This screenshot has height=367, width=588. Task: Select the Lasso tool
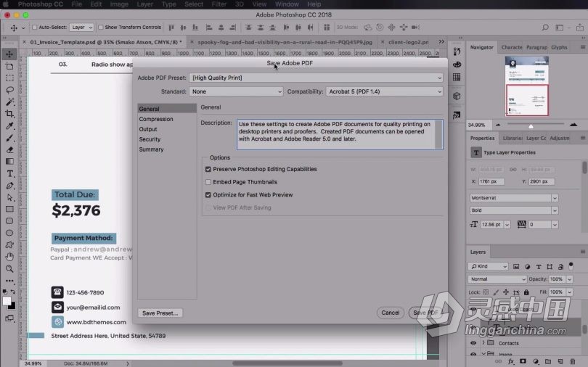[x=9, y=90]
